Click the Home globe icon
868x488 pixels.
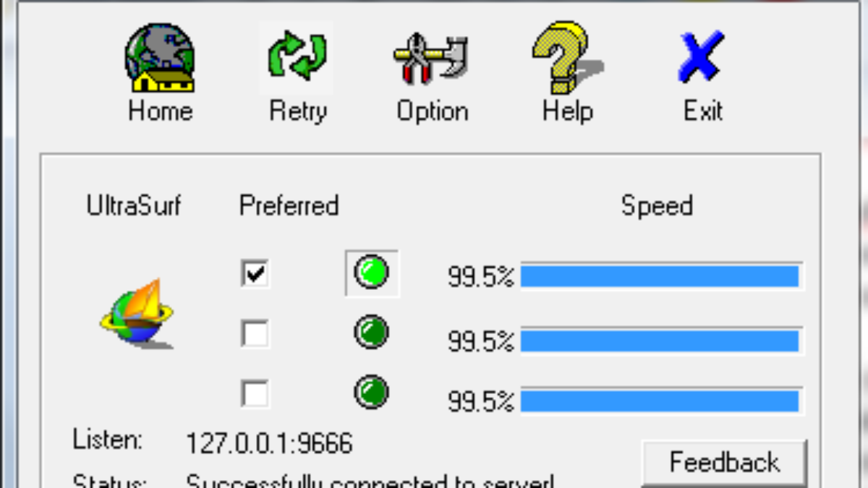(x=160, y=58)
